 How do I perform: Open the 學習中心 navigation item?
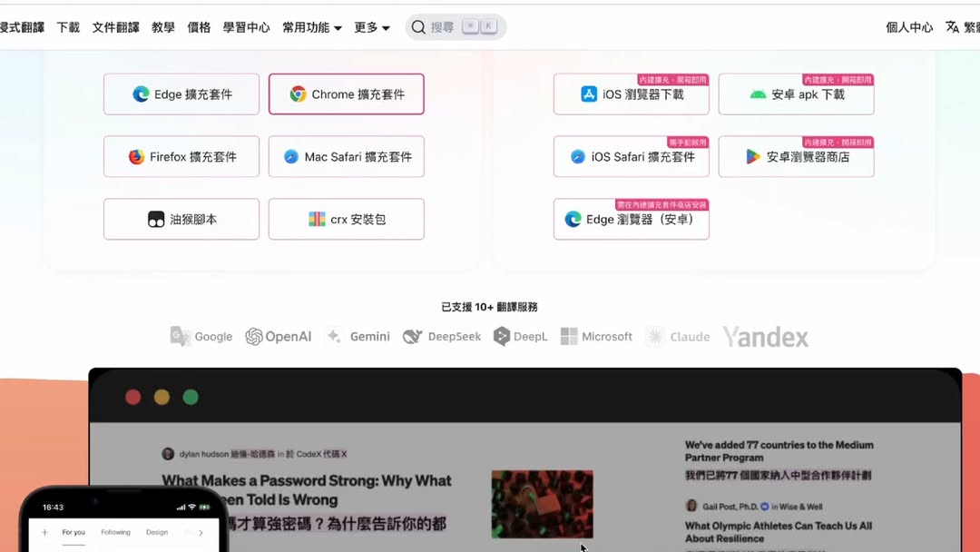246,27
